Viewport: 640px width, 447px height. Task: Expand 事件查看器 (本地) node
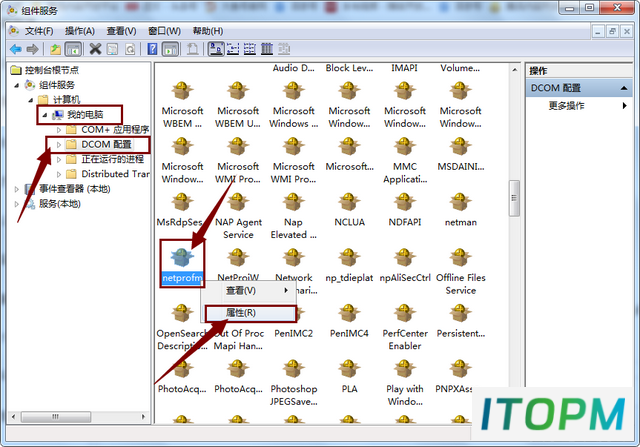(x=17, y=189)
